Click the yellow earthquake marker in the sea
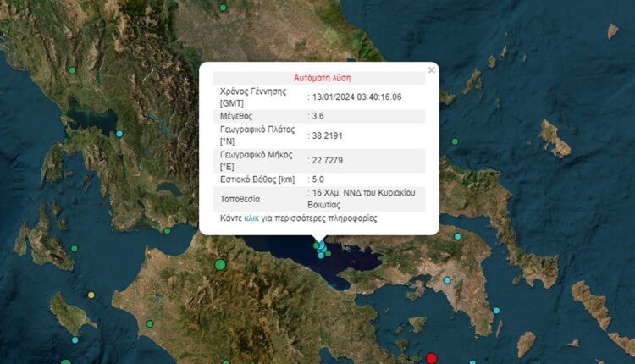635x364 pixels. tap(91, 295)
